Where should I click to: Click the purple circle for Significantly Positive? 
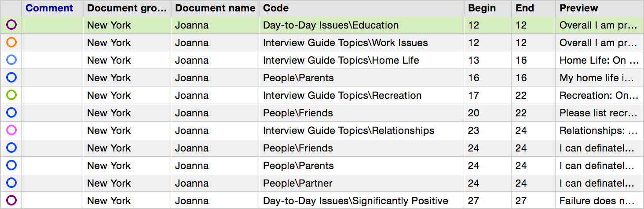pyautogui.click(x=11, y=201)
